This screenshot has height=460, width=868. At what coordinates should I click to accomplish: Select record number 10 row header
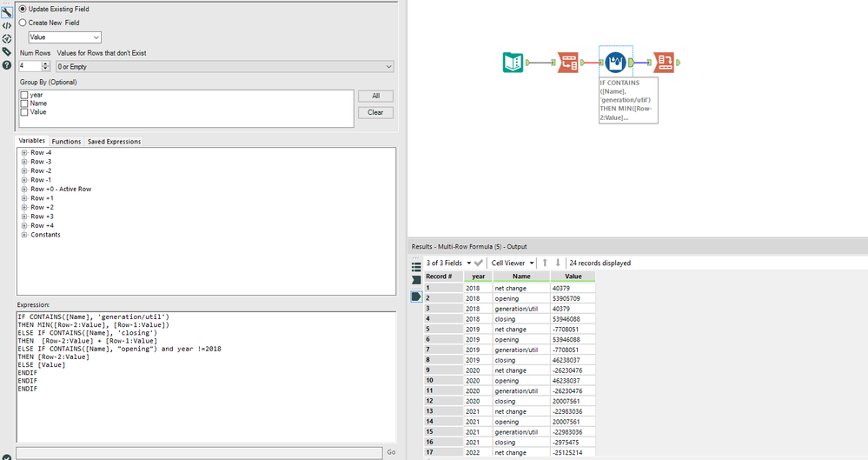[443, 381]
